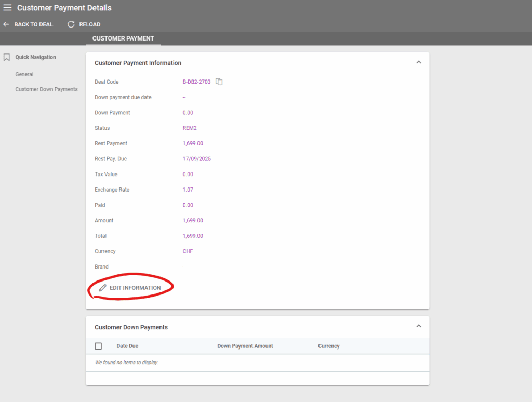The width and height of the screenshot is (532, 402).
Task: Go to General in Quick Navigation
Action: tap(24, 74)
